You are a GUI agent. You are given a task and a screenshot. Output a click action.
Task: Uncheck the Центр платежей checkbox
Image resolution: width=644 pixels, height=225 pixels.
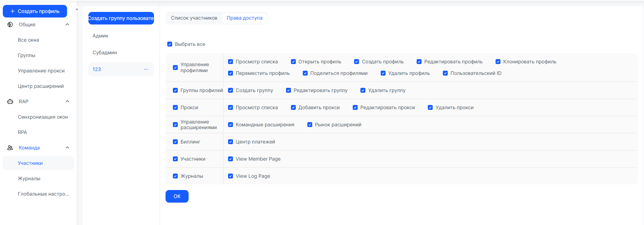pos(230,142)
